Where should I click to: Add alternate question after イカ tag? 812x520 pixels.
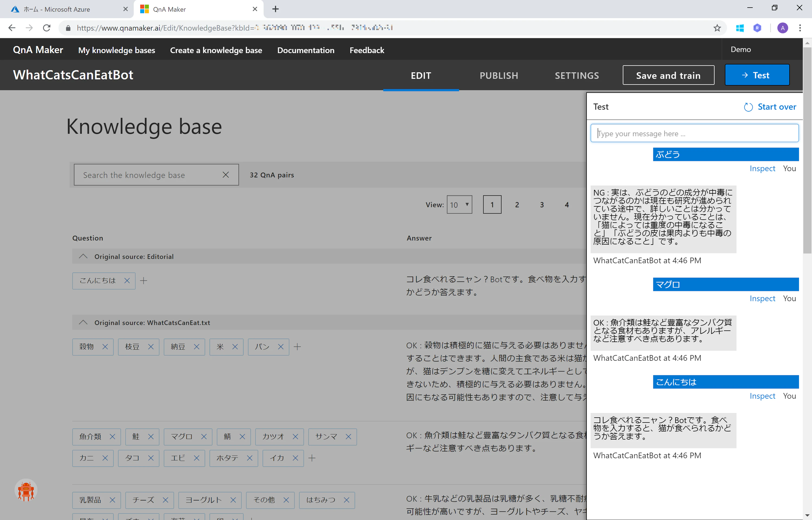click(x=312, y=458)
